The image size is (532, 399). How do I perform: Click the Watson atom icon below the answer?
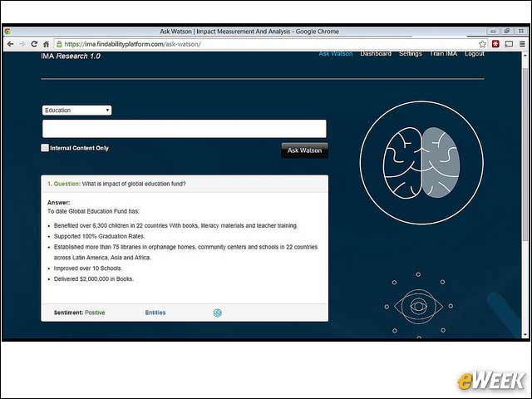point(218,313)
